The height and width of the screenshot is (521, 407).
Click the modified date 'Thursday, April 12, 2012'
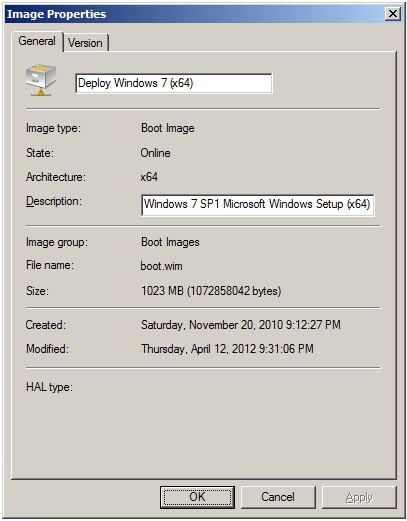198,349
